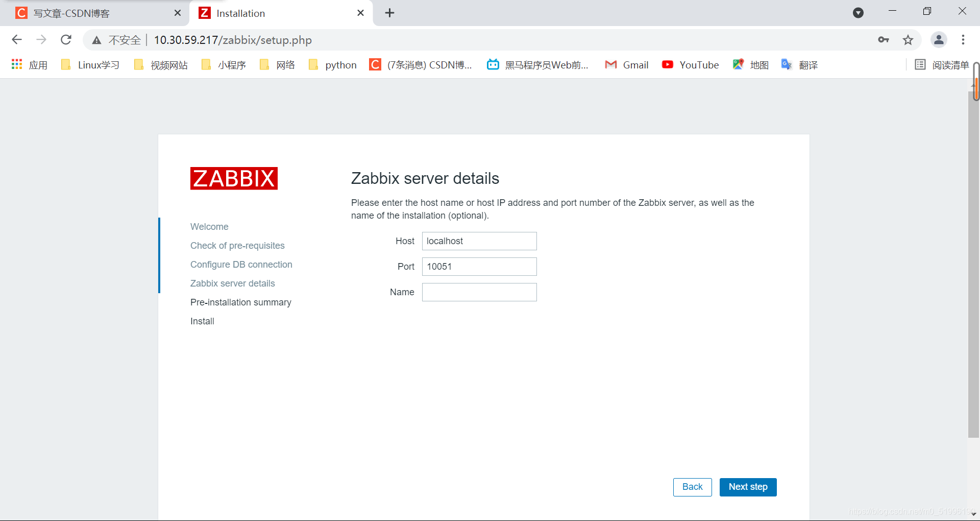Click the page vertical scrollbar
980x521 pixels.
pyautogui.click(x=973, y=265)
